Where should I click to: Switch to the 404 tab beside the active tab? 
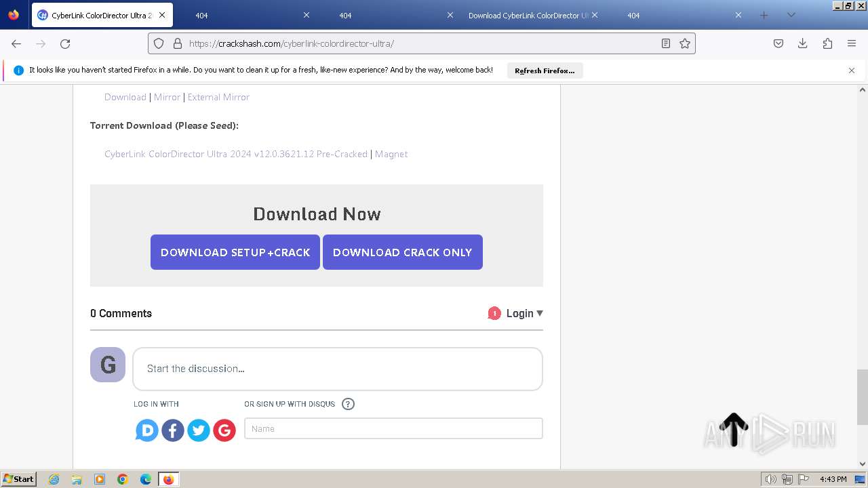[245, 15]
